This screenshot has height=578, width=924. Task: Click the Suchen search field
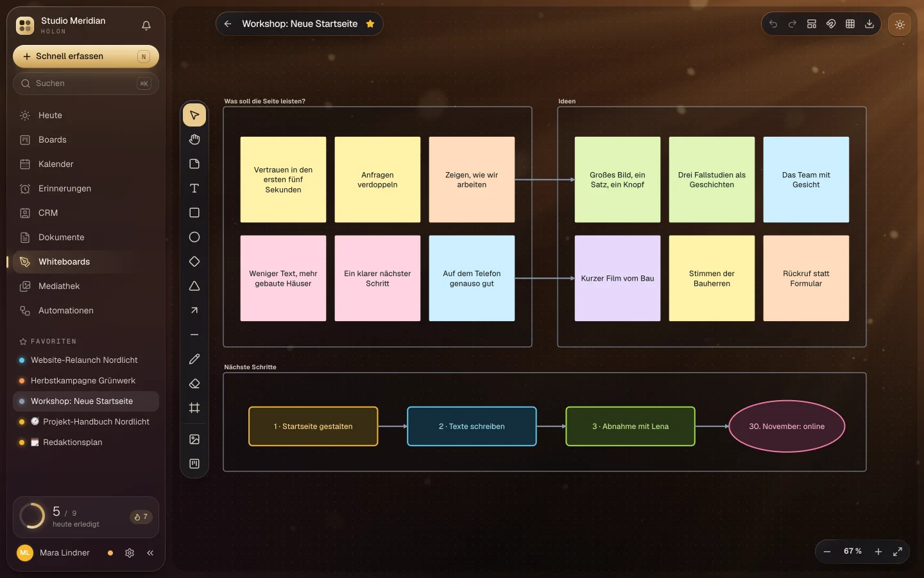coord(86,83)
